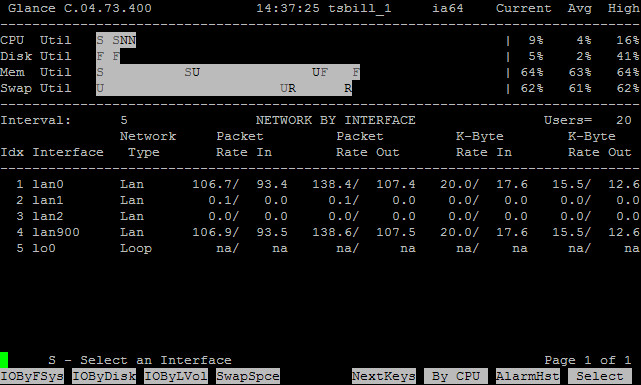The width and height of the screenshot is (641, 385).
Task: Click the Swap average value 61%
Action: [x=580, y=88]
